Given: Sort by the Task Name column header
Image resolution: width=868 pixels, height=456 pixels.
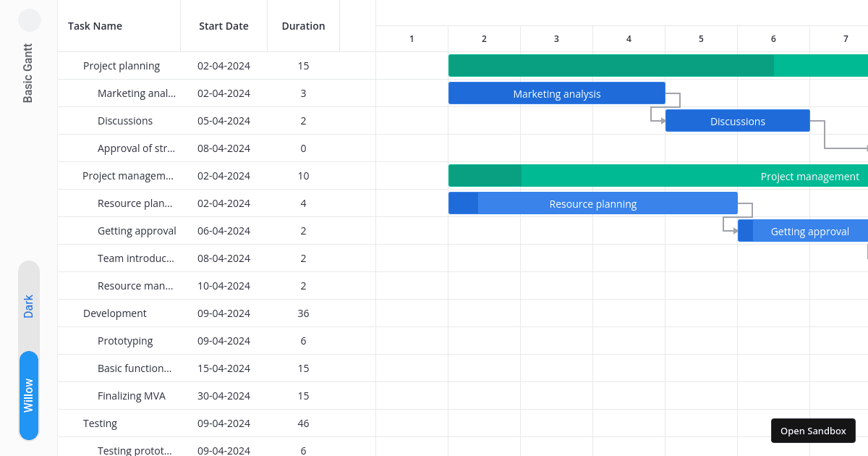Looking at the screenshot, I should click(x=95, y=26).
